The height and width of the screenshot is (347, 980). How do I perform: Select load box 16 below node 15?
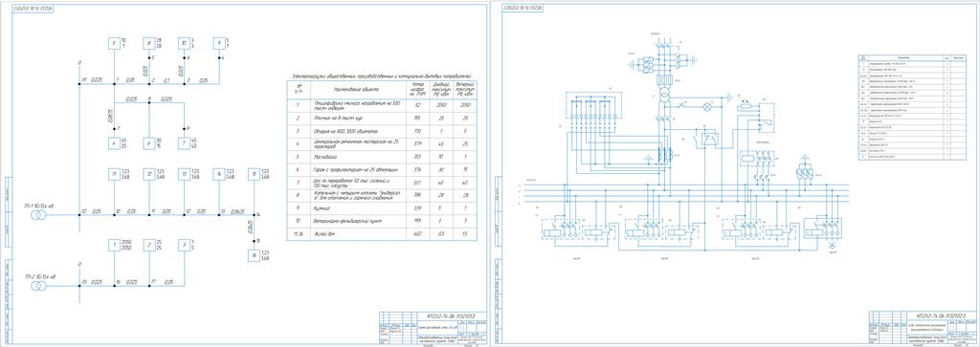point(254,255)
